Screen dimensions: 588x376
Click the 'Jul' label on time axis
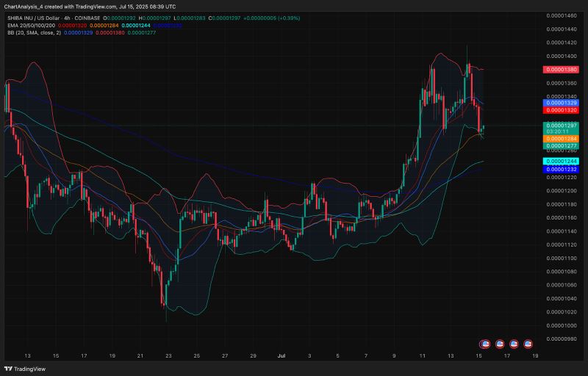click(282, 355)
